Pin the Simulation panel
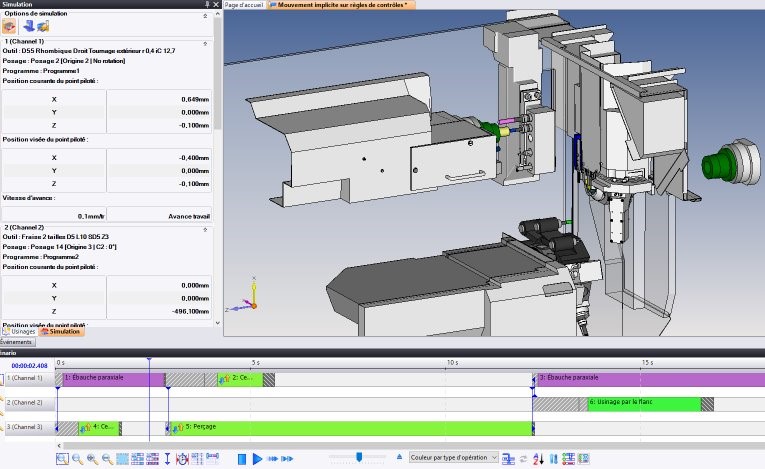This screenshot has height=469, width=765. [x=206, y=5]
